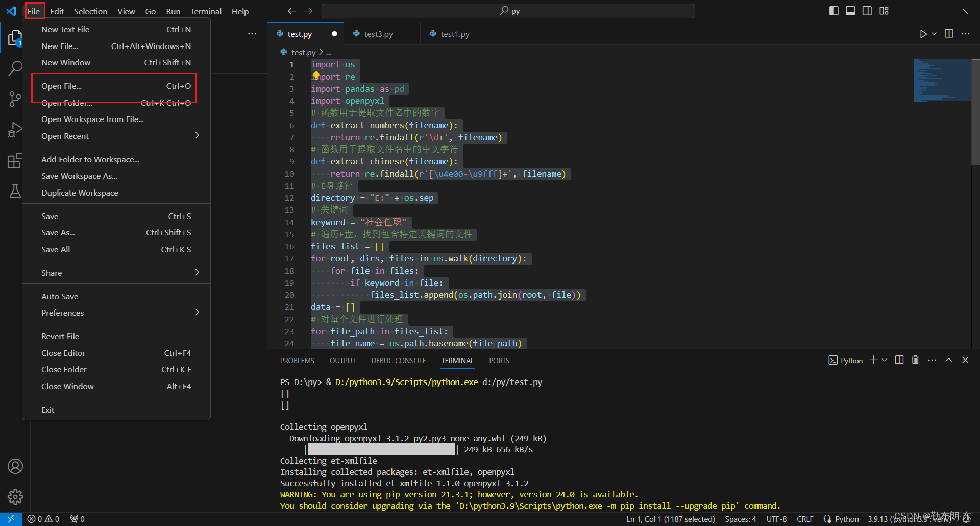Kill the terminal with trash icon
The image size is (980, 526).
(x=915, y=360)
